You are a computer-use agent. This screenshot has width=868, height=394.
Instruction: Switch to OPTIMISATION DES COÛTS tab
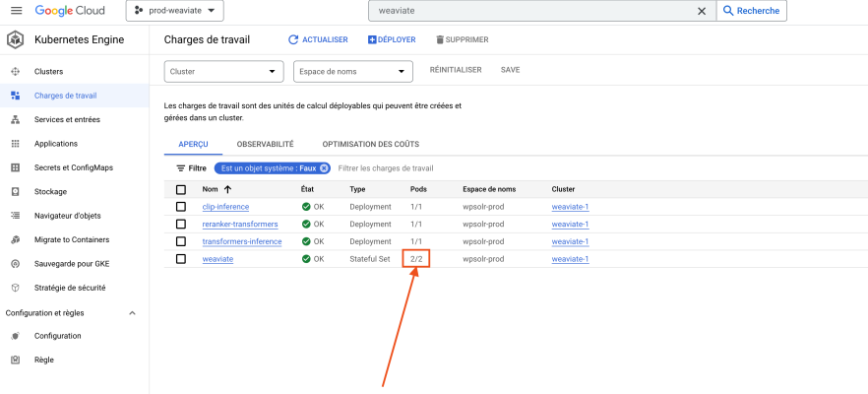point(371,144)
